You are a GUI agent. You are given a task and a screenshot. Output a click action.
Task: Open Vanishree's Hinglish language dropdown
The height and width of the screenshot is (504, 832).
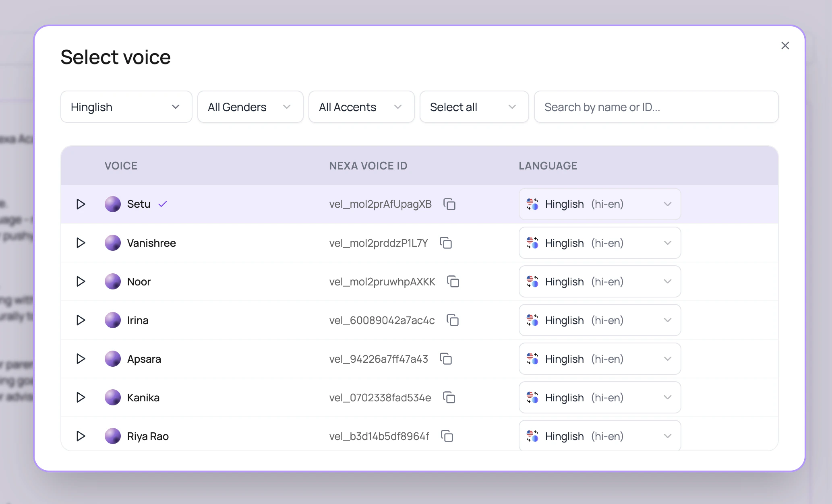click(x=600, y=243)
